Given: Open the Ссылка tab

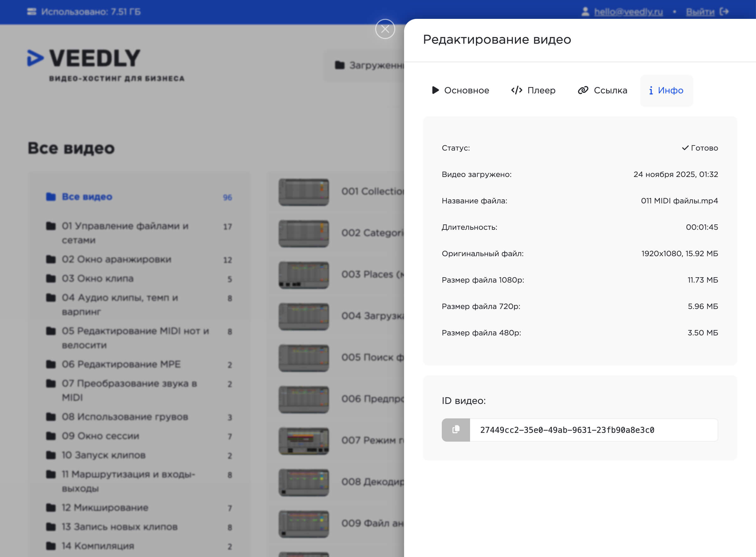Looking at the screenshot, I should (602, 90).
